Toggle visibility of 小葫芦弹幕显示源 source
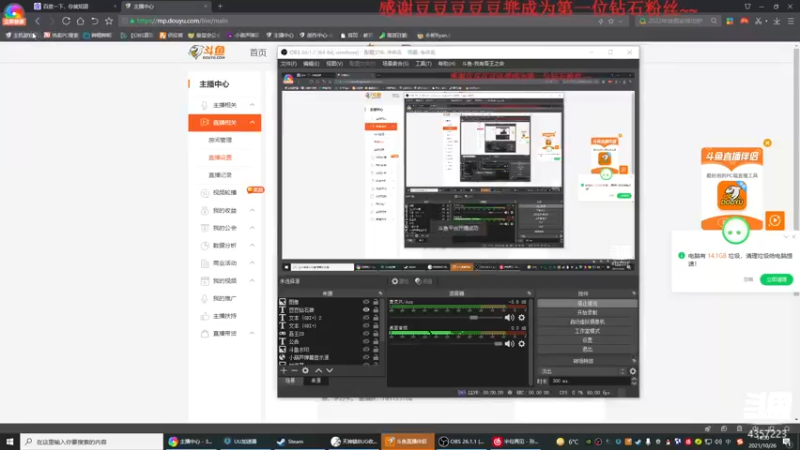 tap(366, 357)
